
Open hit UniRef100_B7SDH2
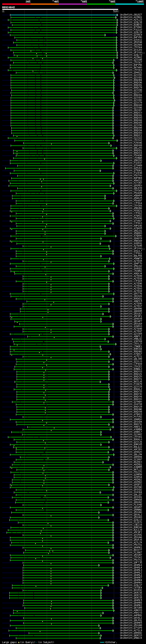point(131,27)
